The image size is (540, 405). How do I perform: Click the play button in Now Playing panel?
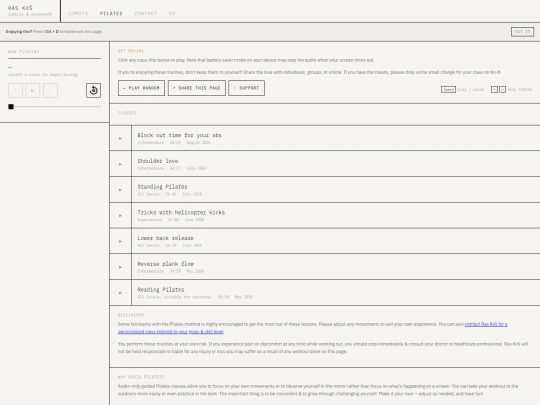(x=33, y=91)
